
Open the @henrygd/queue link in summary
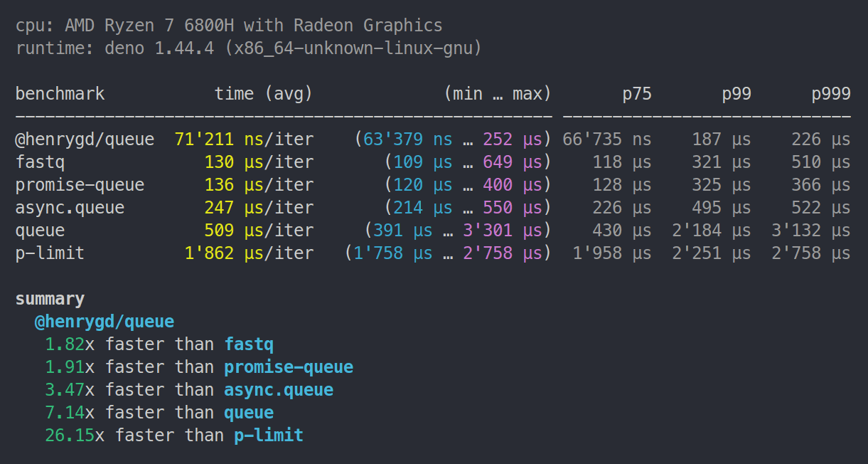105,322
